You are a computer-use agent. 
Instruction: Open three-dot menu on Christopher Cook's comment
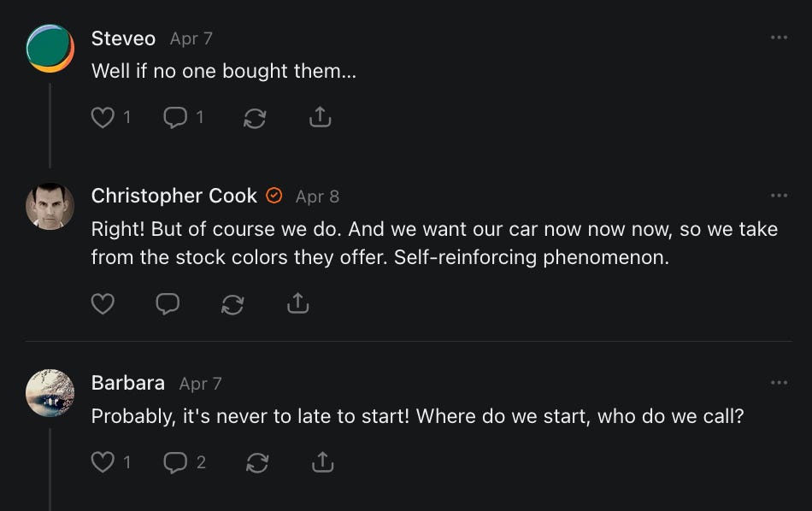[779, 196]
